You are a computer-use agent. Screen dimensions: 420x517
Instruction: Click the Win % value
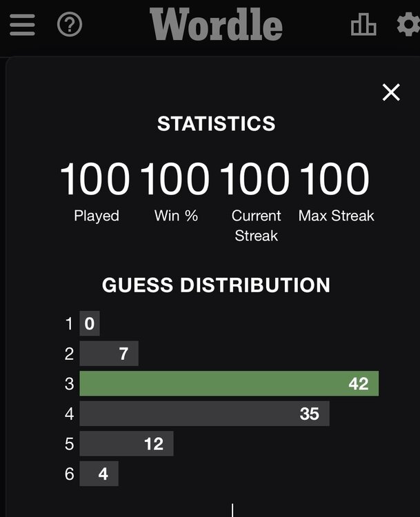175,179
